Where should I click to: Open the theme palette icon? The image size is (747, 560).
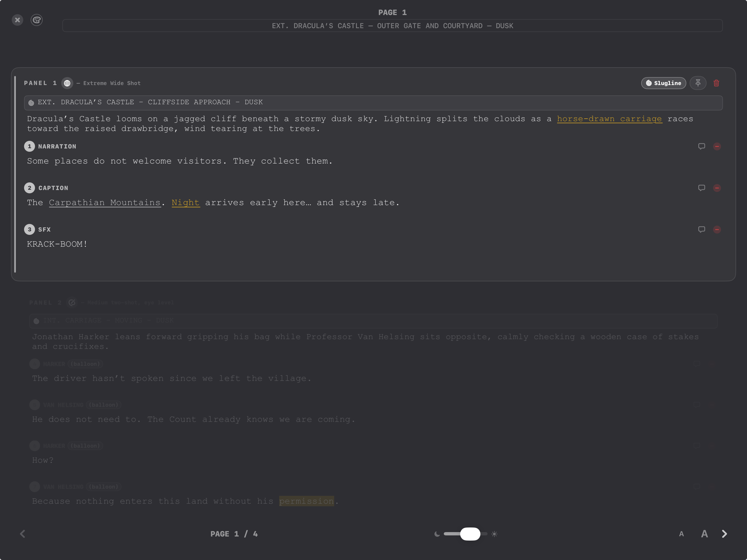coord(36,20)
